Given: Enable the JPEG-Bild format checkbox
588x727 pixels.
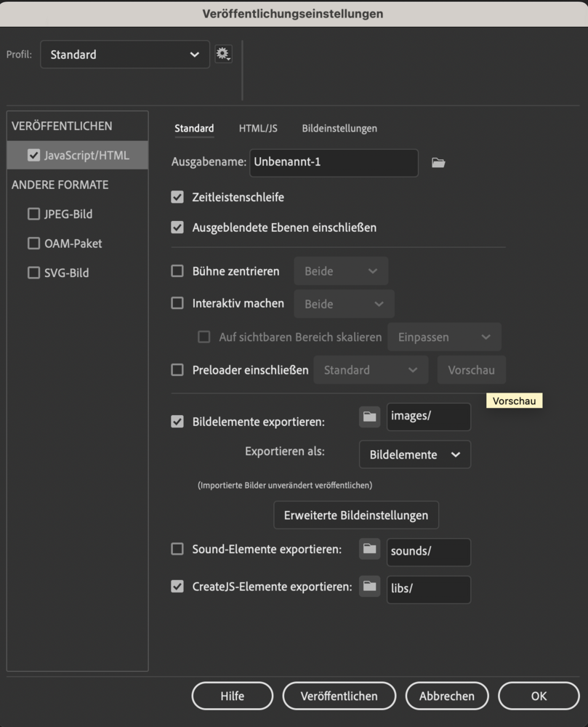Looking at the screenshot, I should click(x=33, y=214).
